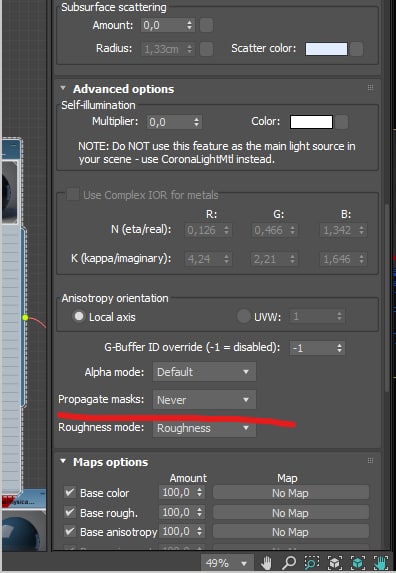Toggle the Base anisotropy map checkbox
This screenshot has width=396, height=573.
(x=69, y=531)
